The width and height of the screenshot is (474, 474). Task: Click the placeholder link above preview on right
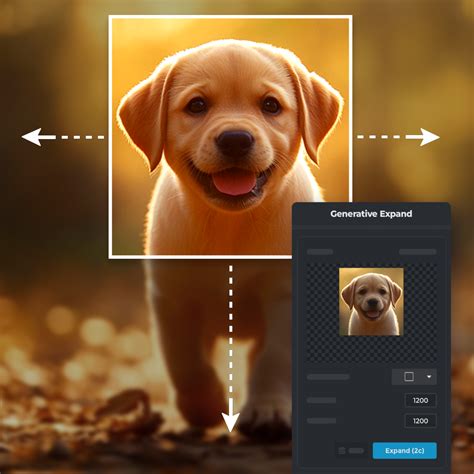(418, 252)
